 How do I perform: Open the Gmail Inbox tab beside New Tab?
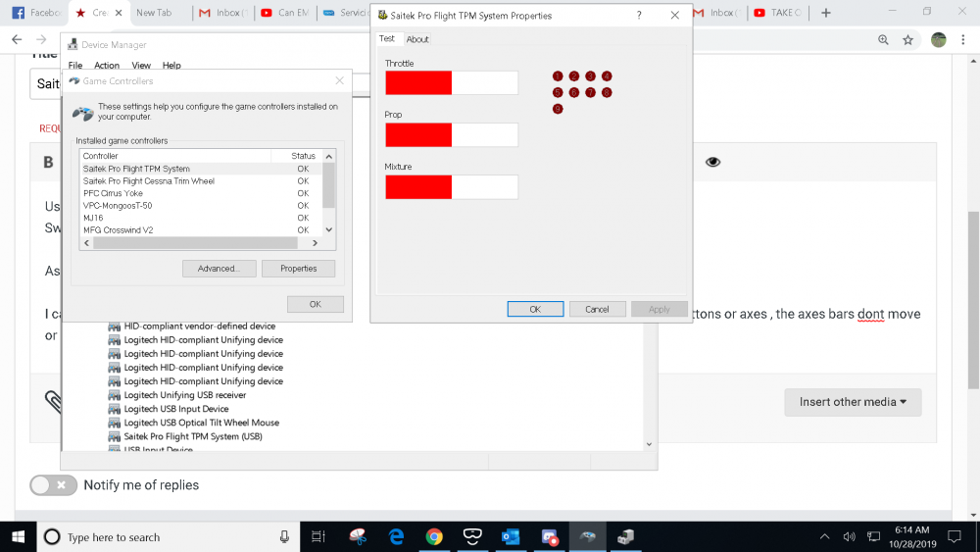[222, 13]
